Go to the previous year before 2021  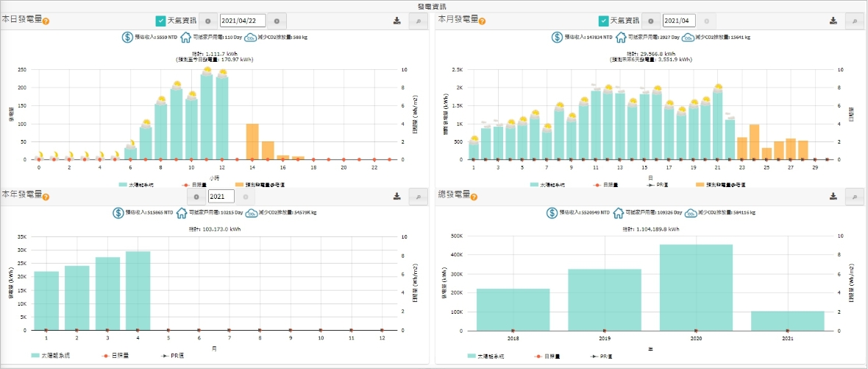point(196,196)
